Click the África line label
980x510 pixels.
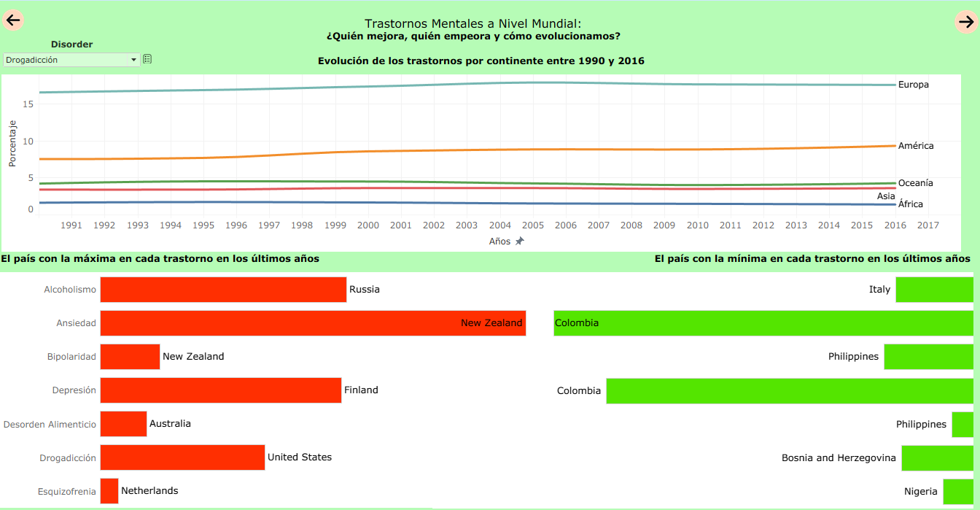910,204
